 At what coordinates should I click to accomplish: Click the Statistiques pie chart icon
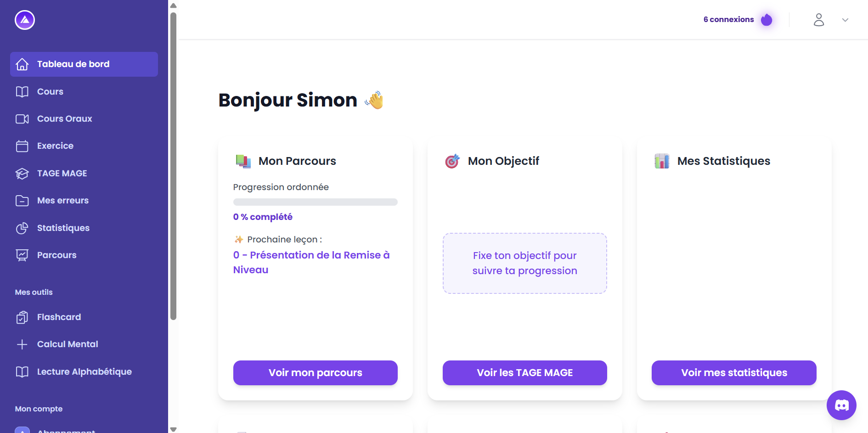[22, 228]
